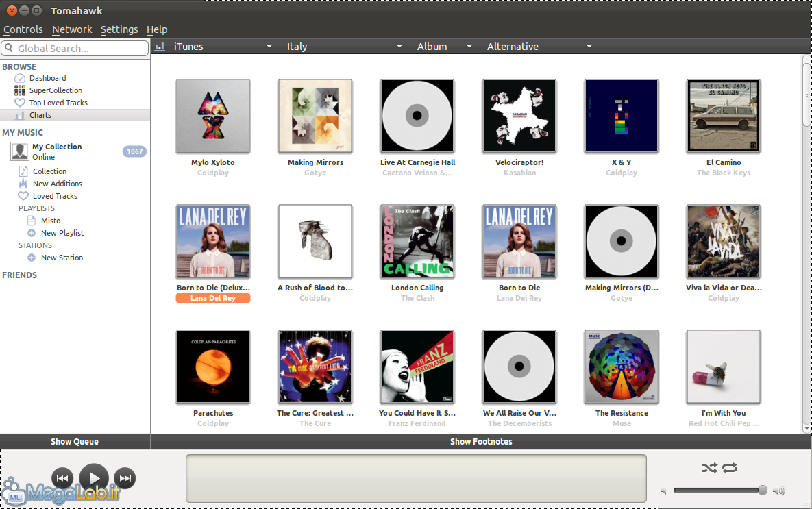The height and width of the screenshot is (509, 812).
Task: Click the play button
Action: [94, 478]
